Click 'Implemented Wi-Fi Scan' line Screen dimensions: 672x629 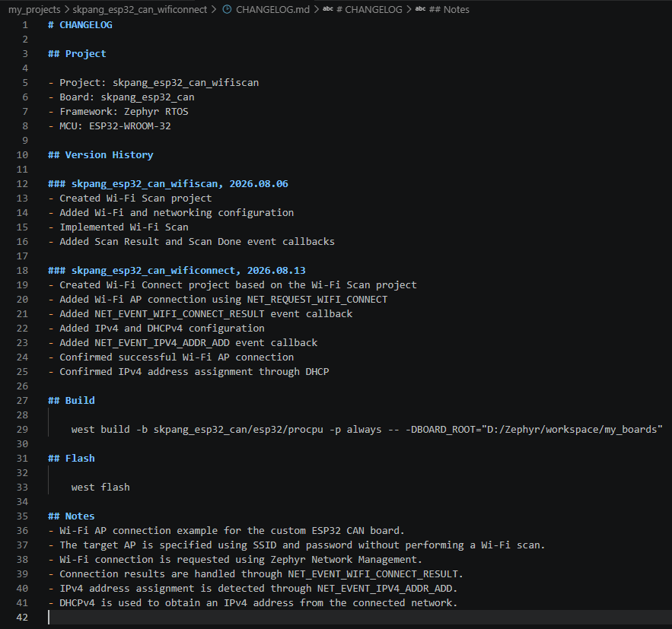pos(118,227)
